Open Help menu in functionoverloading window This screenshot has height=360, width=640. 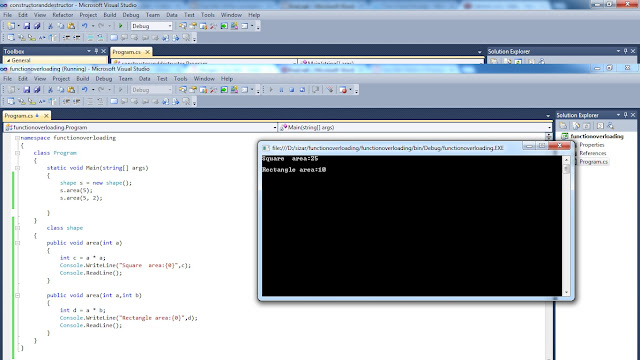227,79
